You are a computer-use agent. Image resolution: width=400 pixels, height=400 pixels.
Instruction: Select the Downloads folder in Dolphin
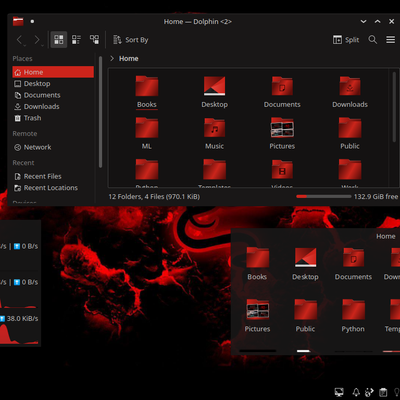click(350, 92)
